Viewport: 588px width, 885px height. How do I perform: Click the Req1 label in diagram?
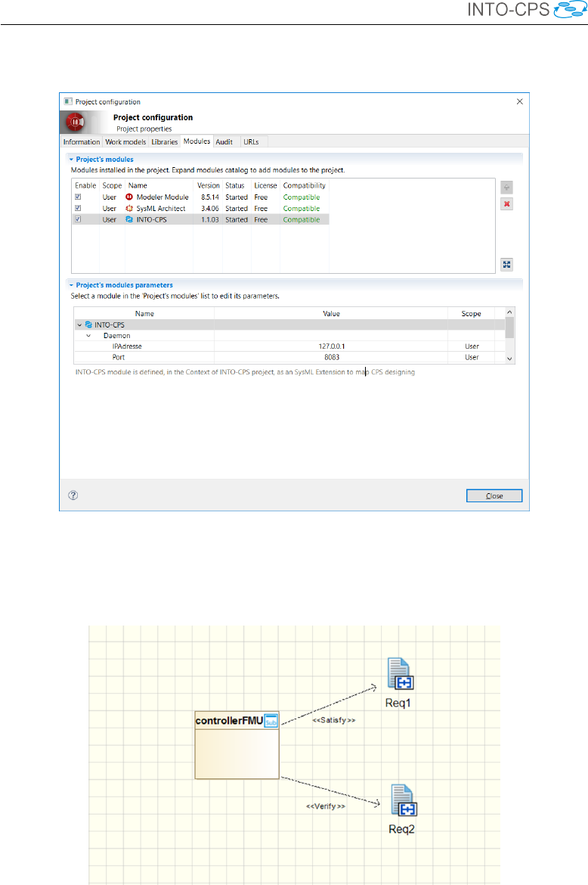[398, 703]
